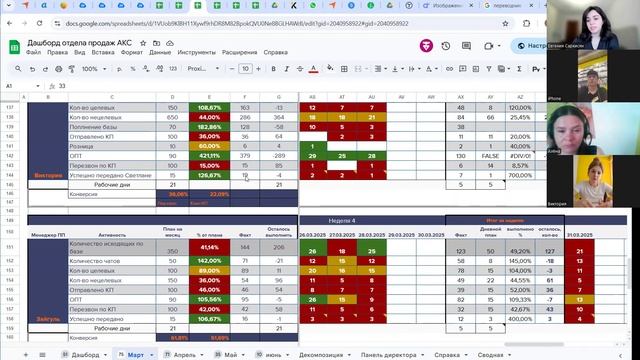This screenshot has width=640, height=360.
Task: Go back in browser
Action: tap(9, 24)
